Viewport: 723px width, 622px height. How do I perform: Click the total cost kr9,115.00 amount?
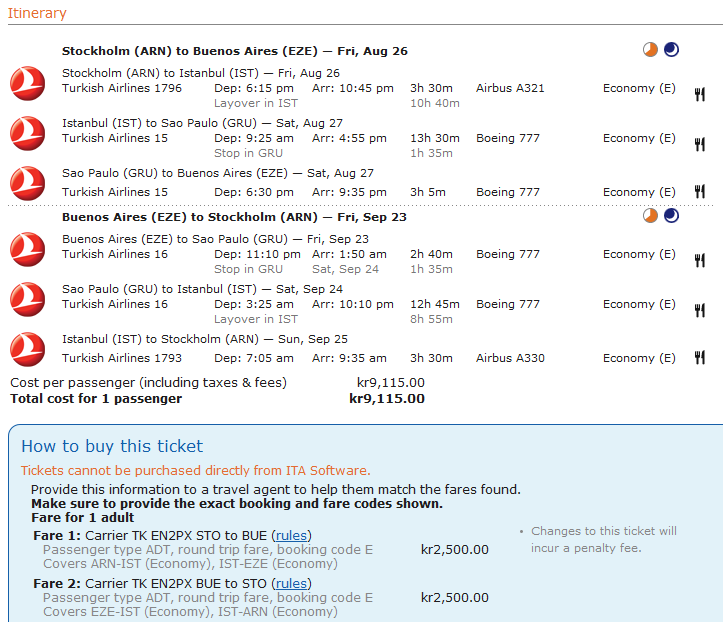[387, 399]
